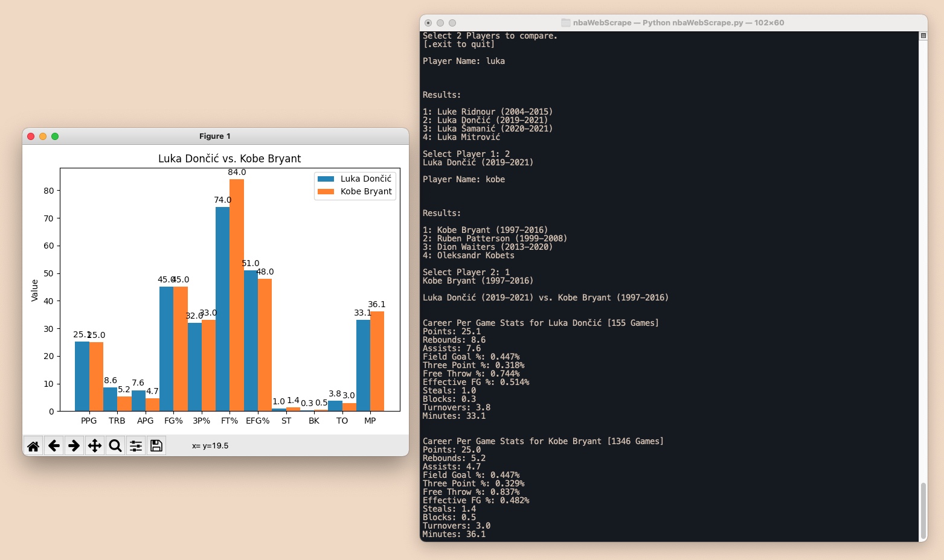The width and height of the screenshot is (944, 560).
Task: Click orange Kobe Bryant legend swatch
Action: (326, 191)
